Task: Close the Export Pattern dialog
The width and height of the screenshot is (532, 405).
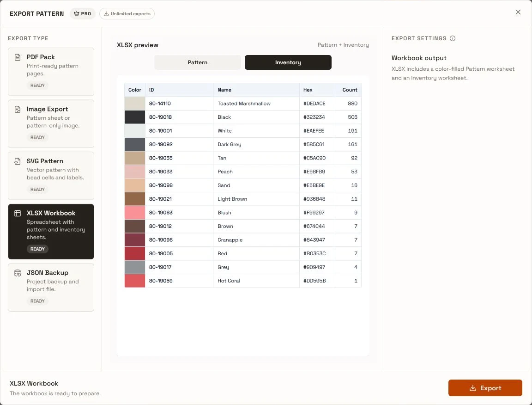Action: tap(518, 12)
